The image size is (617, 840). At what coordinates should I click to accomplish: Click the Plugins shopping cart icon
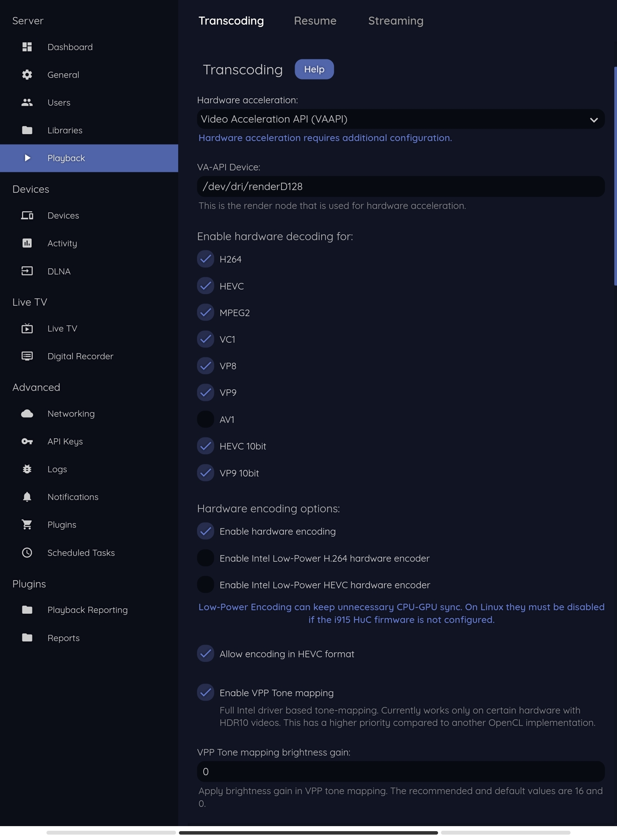pos(27,525)
